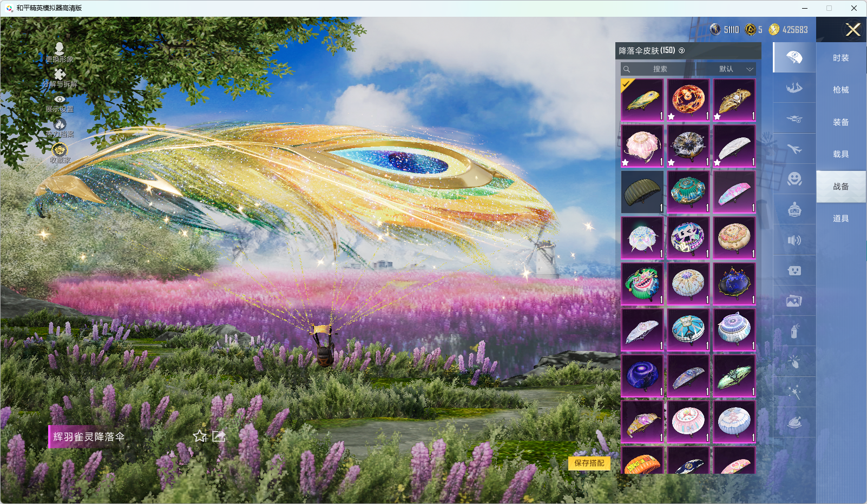Select the purple graffiti face parachute skin
Screen dimensions: 867x504
(x=688, y=238)
